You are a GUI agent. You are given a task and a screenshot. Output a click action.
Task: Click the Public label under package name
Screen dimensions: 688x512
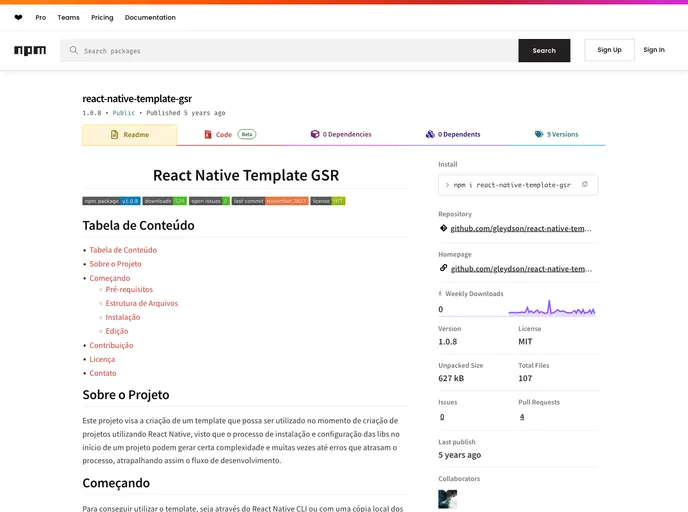coord(124,113)
